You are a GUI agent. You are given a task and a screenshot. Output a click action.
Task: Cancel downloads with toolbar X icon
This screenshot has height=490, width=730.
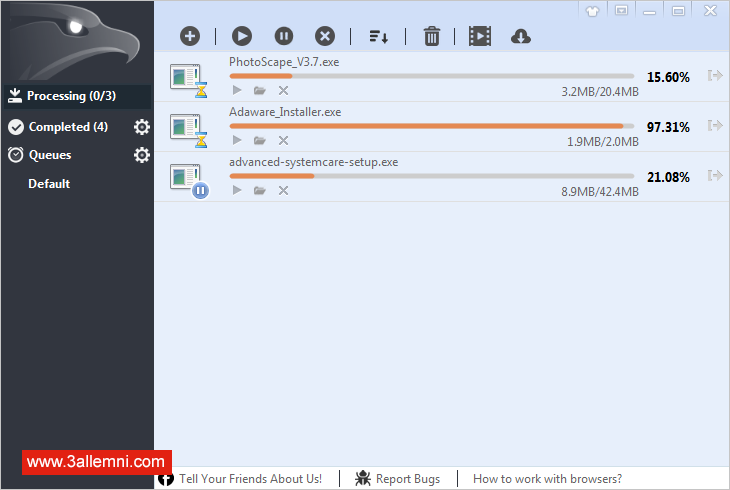tap(325, 36)
